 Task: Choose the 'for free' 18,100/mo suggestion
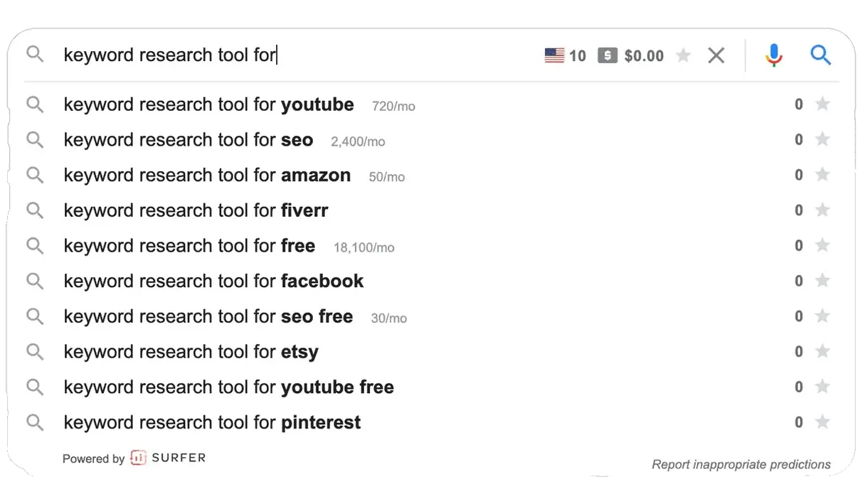(x=189, y=246)
